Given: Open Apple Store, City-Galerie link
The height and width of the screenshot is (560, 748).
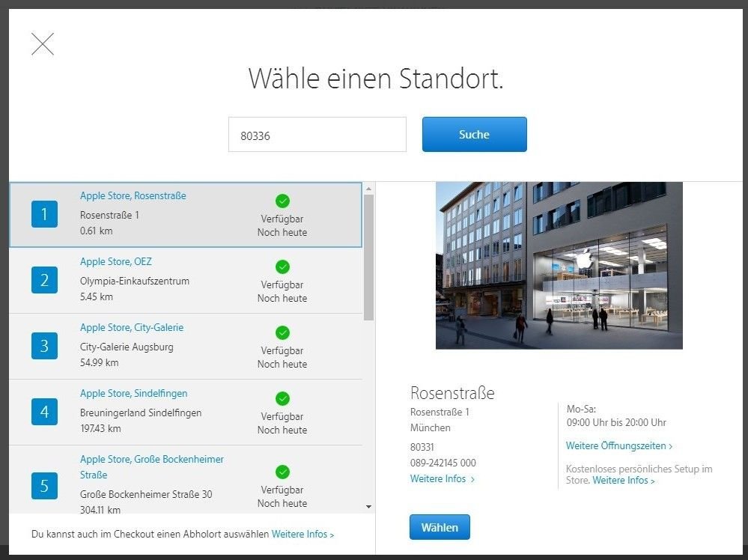Looking at the screenshot, I should [x=132, y=327].
